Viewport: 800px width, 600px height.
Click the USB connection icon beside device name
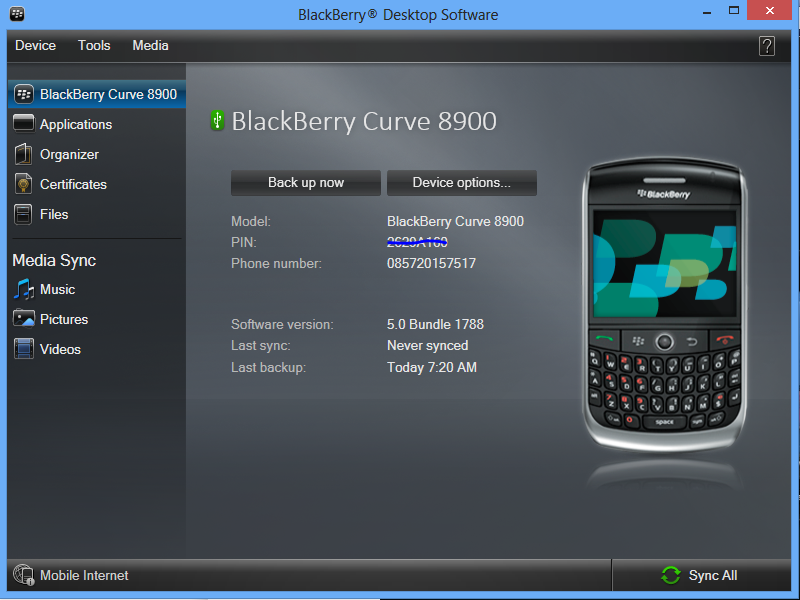point(217,120)
